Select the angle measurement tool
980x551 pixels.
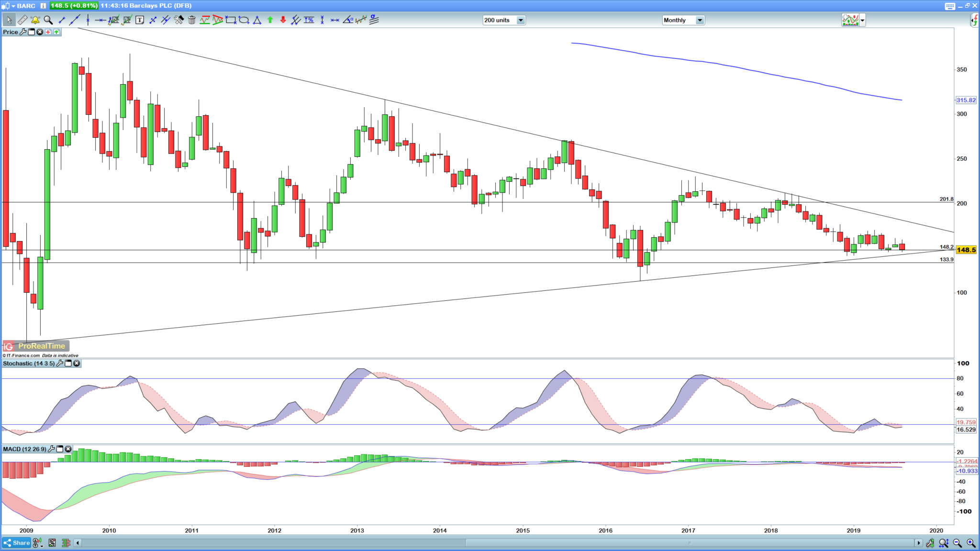pyautogui.click(x=348, y=20)
